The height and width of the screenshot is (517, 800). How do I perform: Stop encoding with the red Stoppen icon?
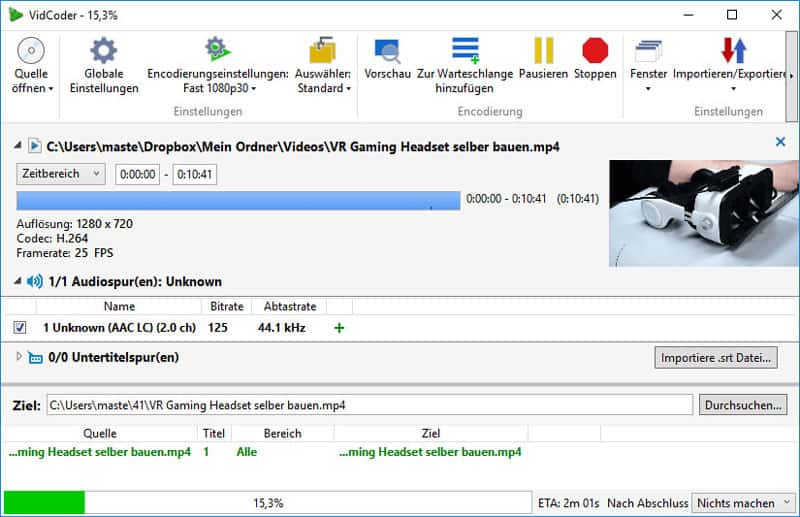(595, 51)
